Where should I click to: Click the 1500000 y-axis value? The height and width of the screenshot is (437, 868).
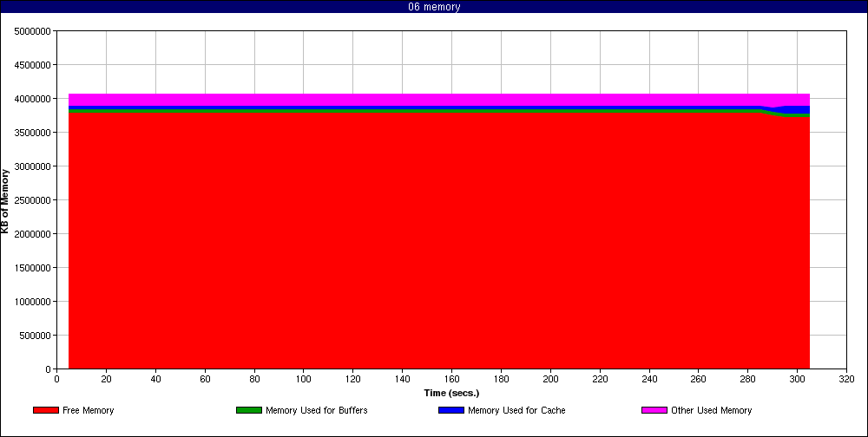tap(35, 268)
